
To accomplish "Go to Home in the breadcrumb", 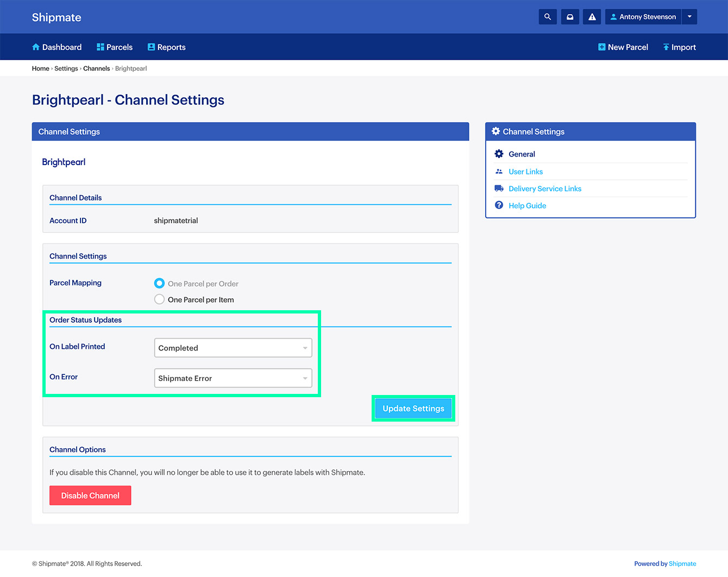I will 41,68.
